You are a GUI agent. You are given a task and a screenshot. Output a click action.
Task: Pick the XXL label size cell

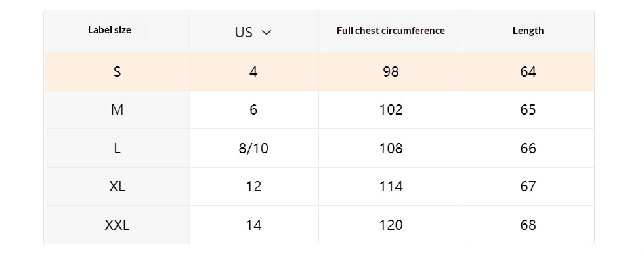tap(117, 225)
